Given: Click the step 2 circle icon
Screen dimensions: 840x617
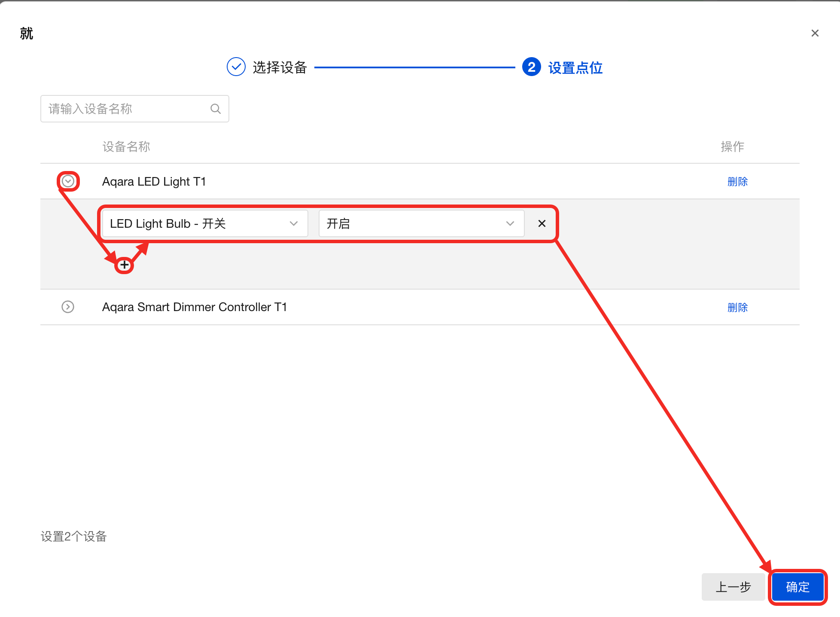Looking at the screenshot, I should click(531, 67).
